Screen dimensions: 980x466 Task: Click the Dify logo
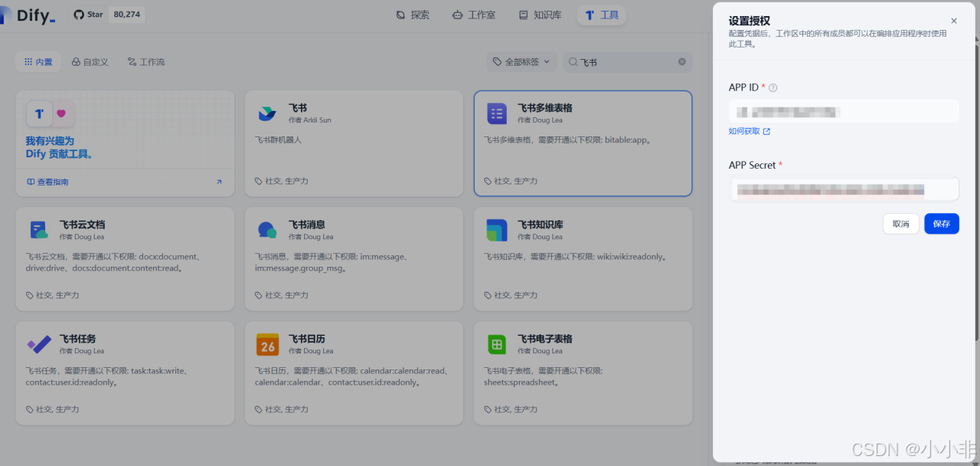tap(28, 15)
